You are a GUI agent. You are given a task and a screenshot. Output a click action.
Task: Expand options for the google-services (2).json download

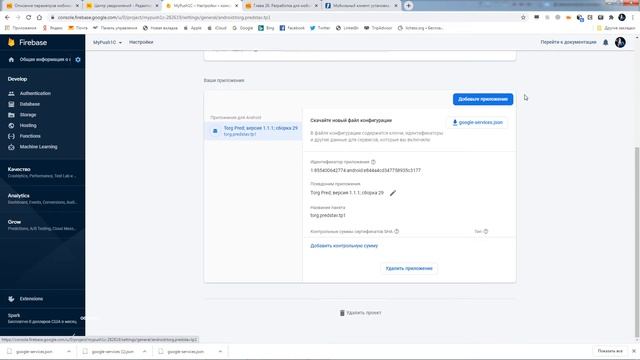coord(144,351)
